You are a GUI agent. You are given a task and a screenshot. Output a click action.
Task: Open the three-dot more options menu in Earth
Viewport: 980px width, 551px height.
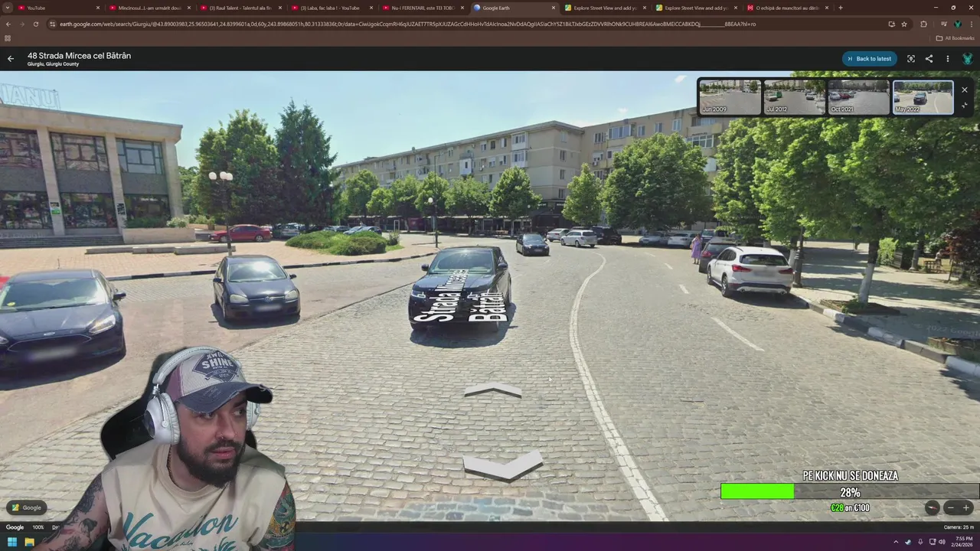[x=947, y=59]
